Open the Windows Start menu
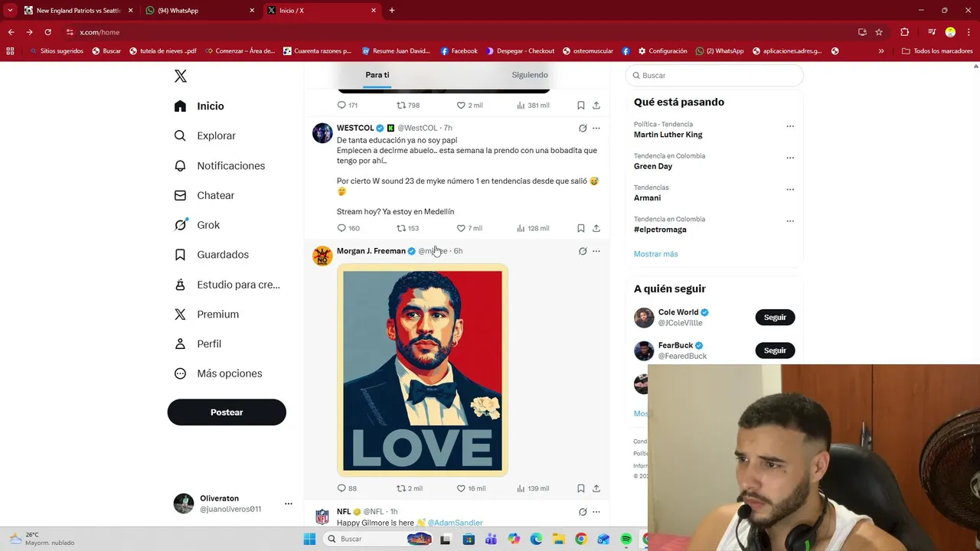 309,539
